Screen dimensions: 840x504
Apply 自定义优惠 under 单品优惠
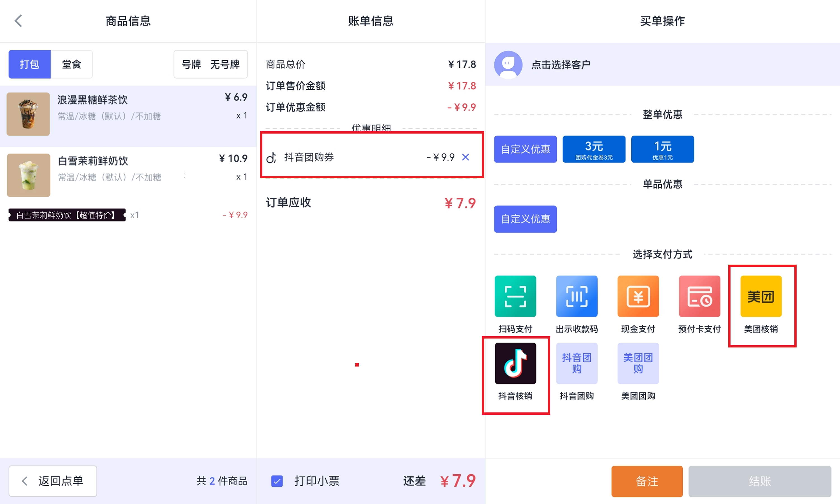[x=525, y=219]
